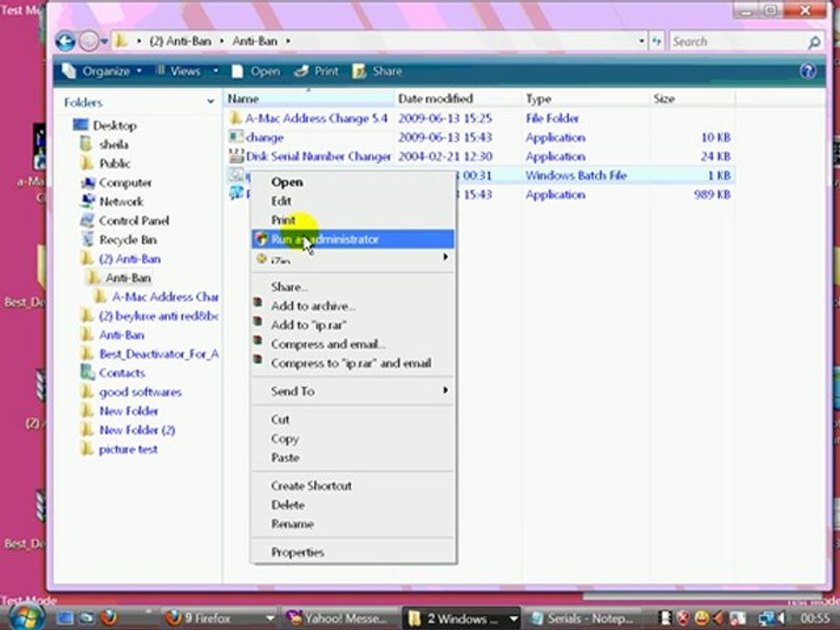Click the Back navigation arrow button

(x=65, y=41)
